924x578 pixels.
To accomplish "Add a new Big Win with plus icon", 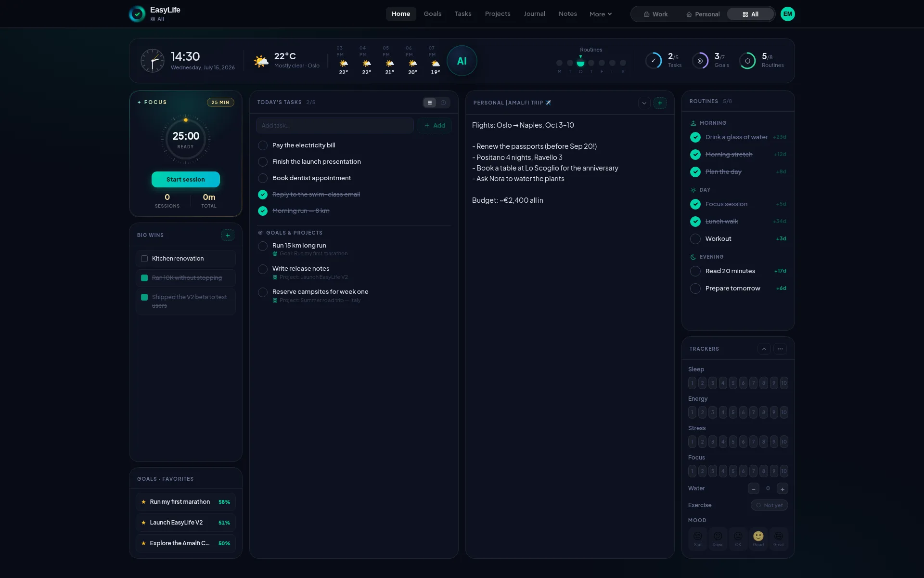I will tap(228, 235).
